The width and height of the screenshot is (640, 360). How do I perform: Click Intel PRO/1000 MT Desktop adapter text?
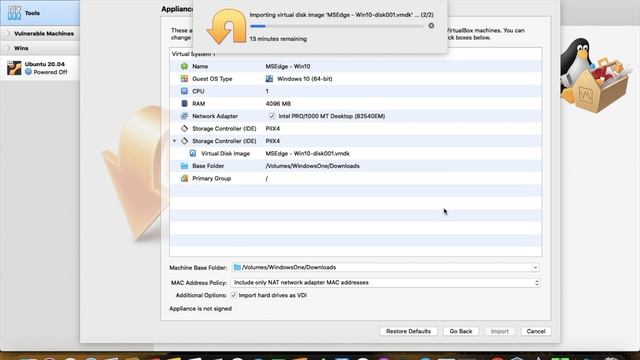pyautogui.click(x=331, y=116)
